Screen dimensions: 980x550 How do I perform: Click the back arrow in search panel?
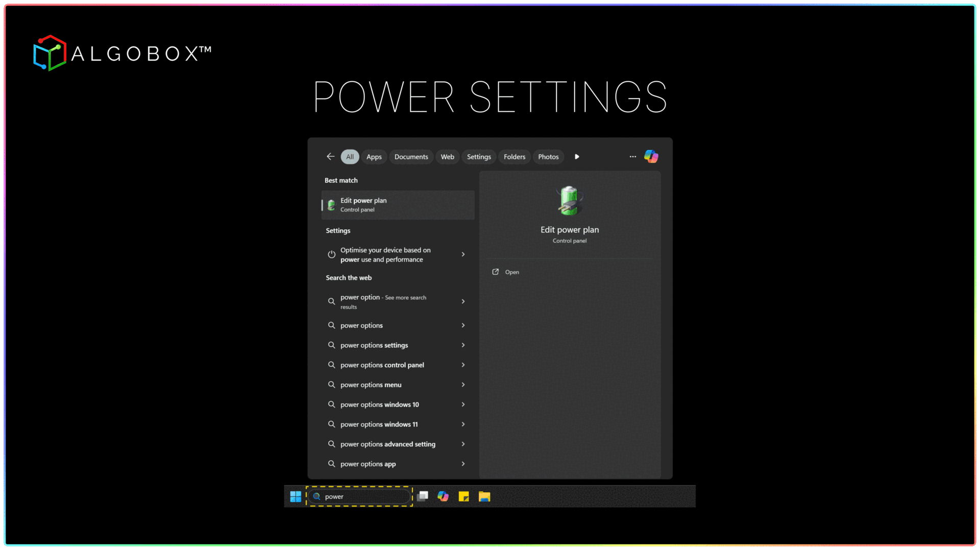coord(330,157)
